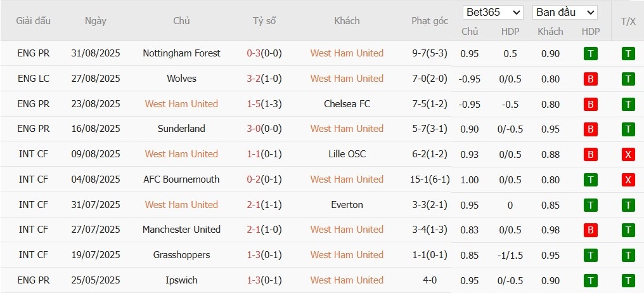
Task: Click green T/X badge in Ipswich row
Action: [628, 280]
